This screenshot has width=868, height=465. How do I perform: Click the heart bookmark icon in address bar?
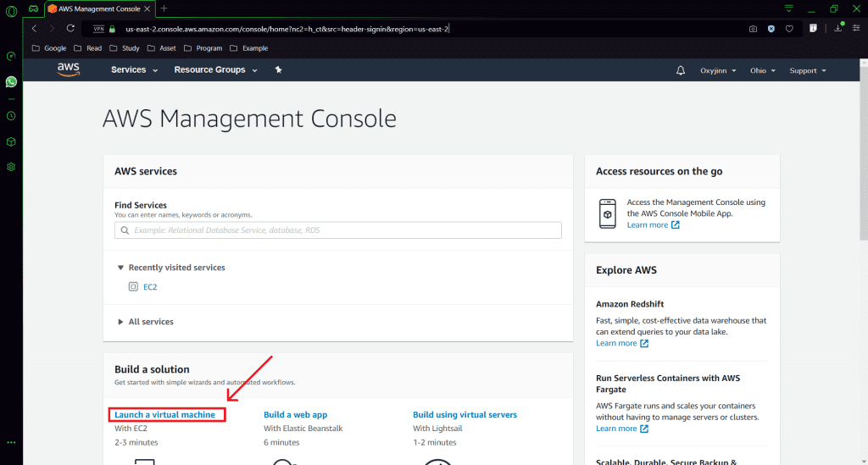(789, 29)
